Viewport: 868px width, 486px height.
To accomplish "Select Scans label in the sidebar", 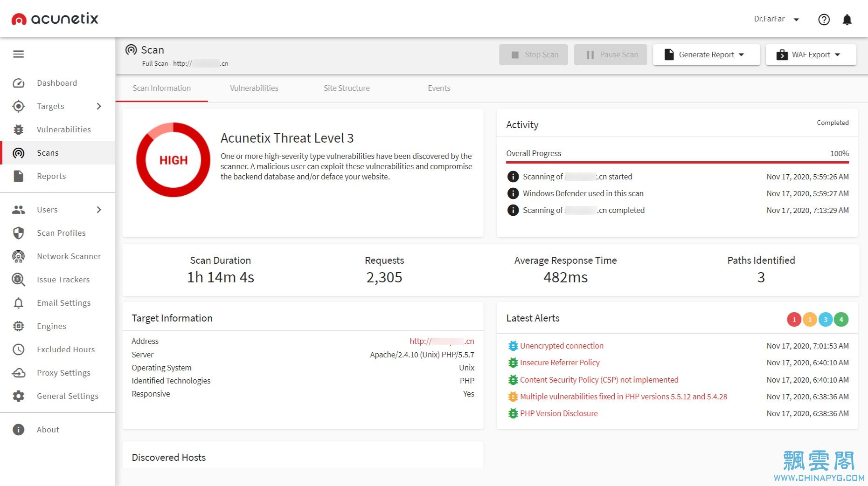I will click(48, 153).
